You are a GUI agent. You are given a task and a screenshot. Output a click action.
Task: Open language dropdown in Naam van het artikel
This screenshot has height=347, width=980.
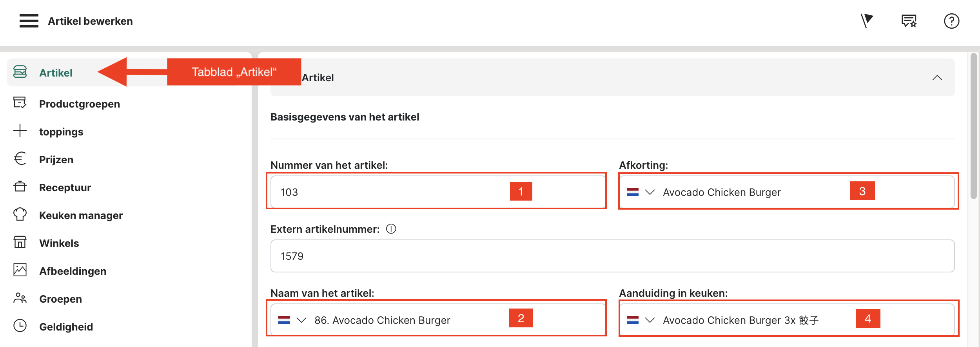tap(301, 320)
